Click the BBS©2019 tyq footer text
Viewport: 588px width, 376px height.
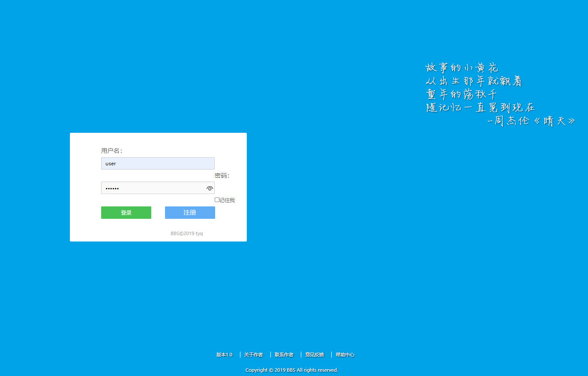pyautogui.click(x=187, y=233)
